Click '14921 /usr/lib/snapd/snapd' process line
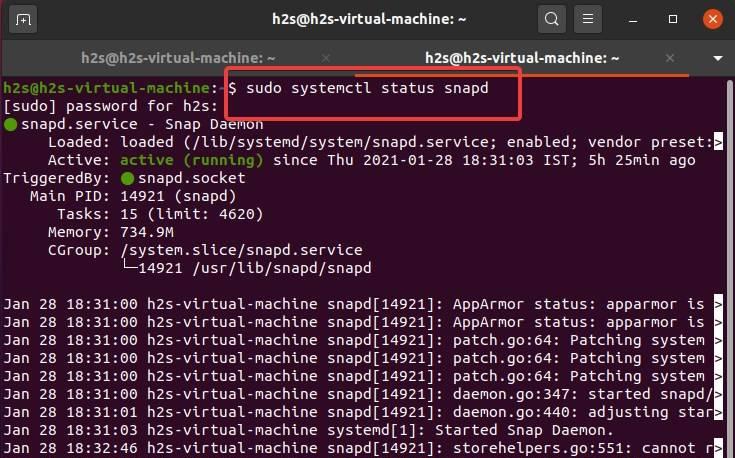 coord(255,268)
